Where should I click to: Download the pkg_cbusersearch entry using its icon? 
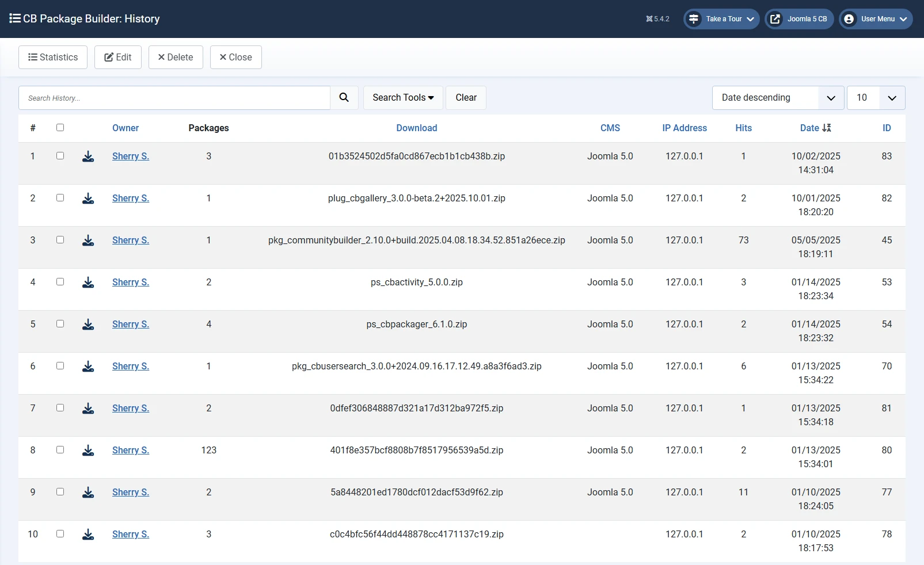[88, 367]
